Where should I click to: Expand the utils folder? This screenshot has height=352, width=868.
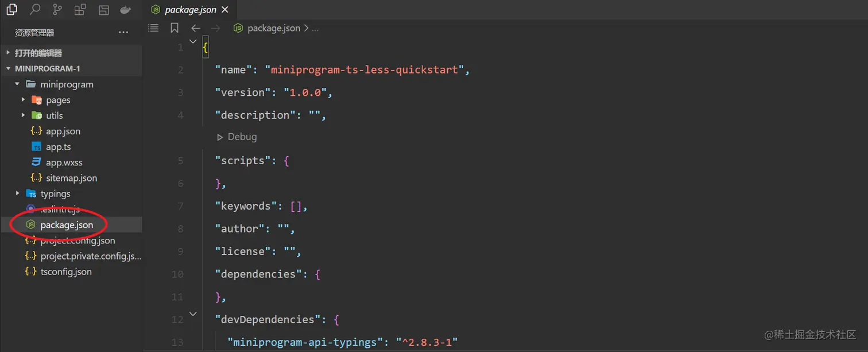click(x=71, y=115)
